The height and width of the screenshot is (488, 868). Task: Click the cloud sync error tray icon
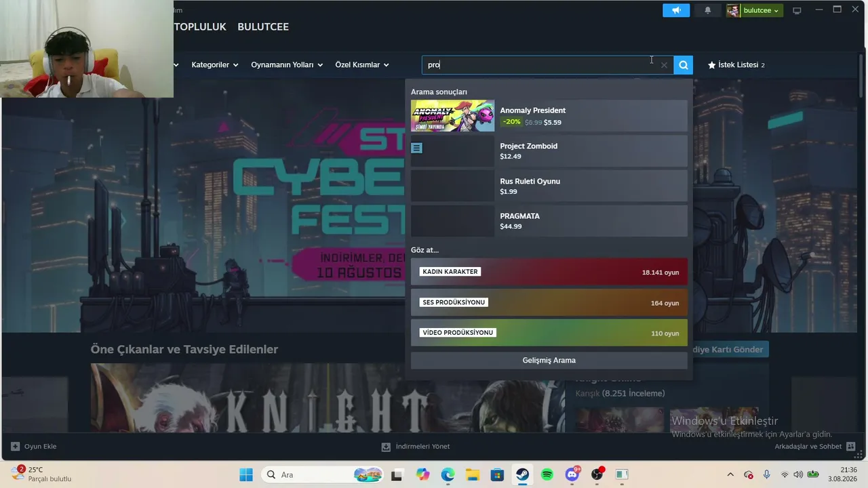click(749, 474)
